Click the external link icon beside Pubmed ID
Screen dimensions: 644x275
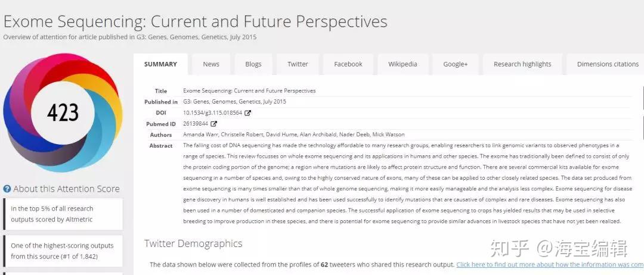tap(214, 124)
